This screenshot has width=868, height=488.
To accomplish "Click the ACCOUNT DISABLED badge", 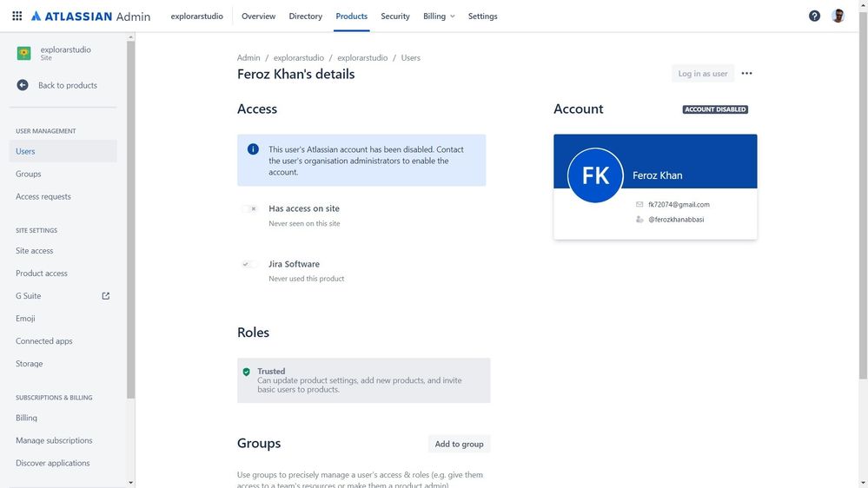I will tap(715, 109).
